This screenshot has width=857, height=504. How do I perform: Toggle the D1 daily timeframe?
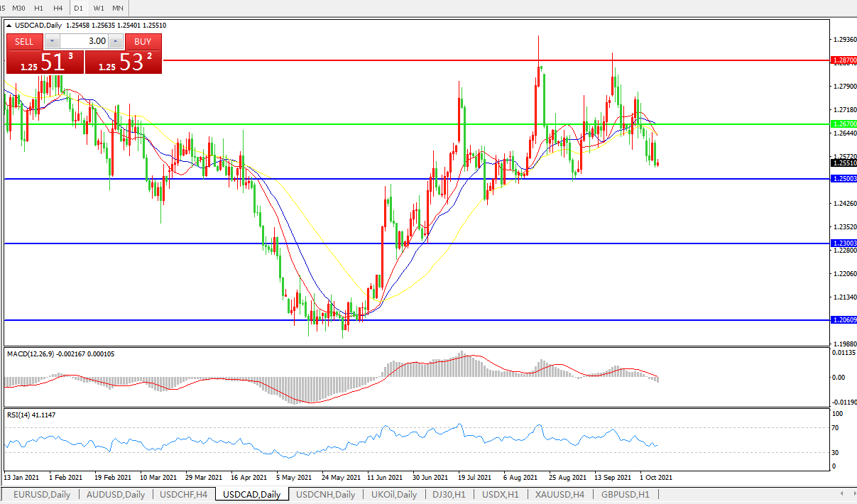(78, 8)
